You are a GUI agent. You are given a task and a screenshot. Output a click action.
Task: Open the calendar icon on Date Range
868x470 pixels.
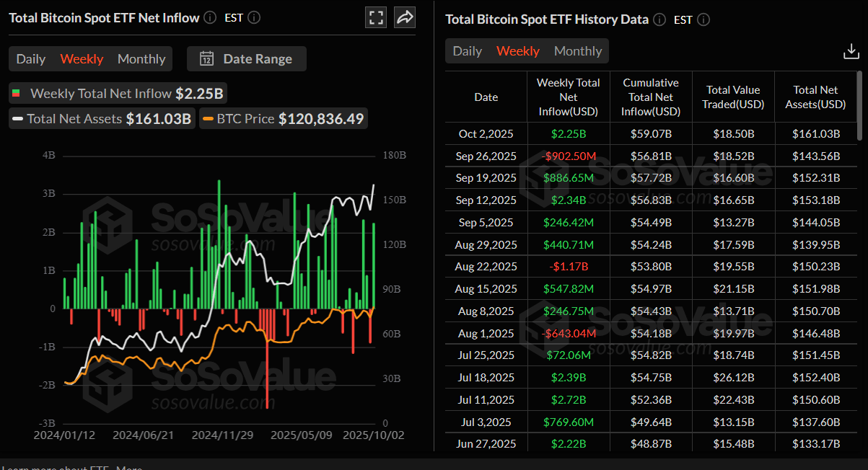coord(206,59)
